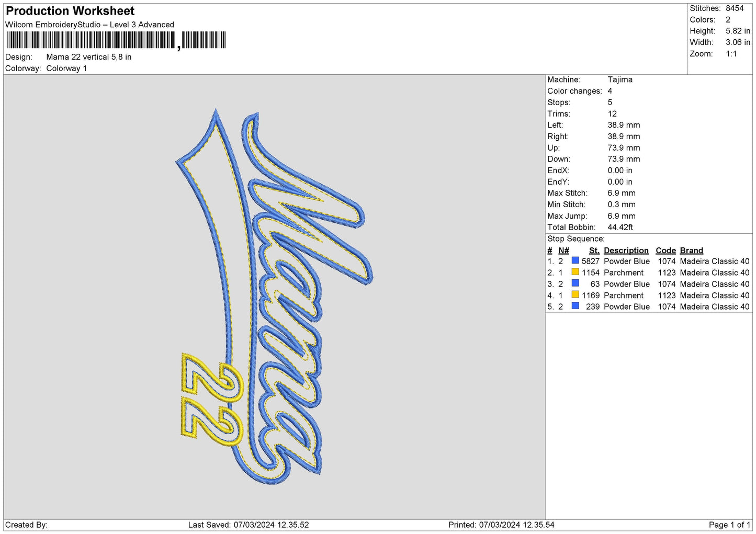756x534 pixels.
Task: Select the 'EndY:' label
Action: point(558,182)
